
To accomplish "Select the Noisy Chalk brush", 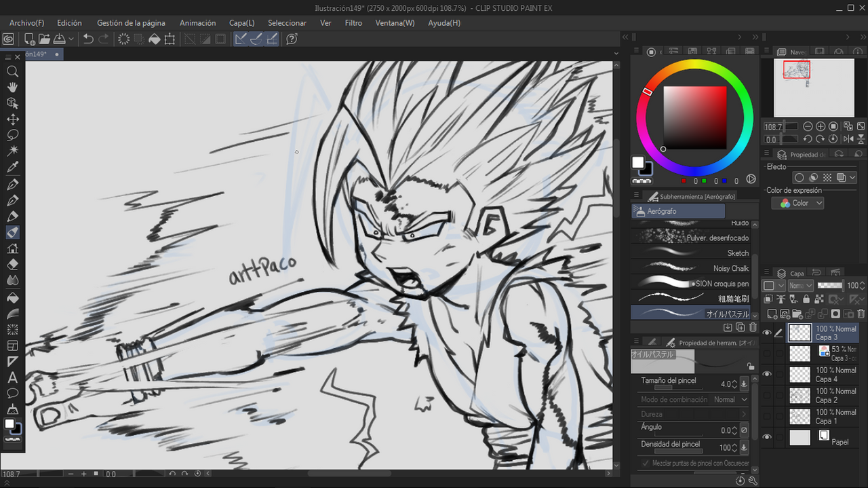I will [x=690, y=268].
